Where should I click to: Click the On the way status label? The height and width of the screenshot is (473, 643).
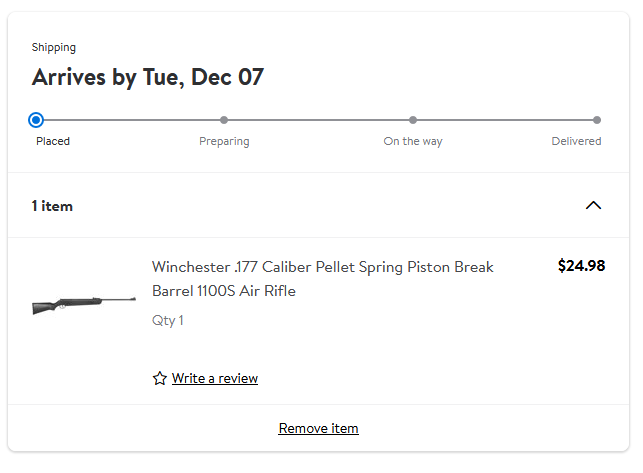pyautogui.click(x=413, y=141)
